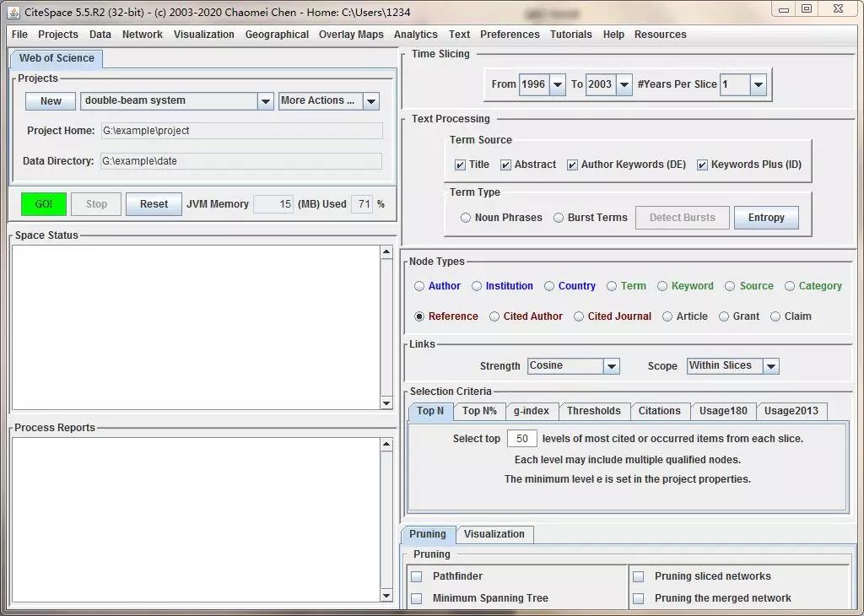Select the Cited Journal node type
Screen dimensions: 864x616
click(579, 316)
